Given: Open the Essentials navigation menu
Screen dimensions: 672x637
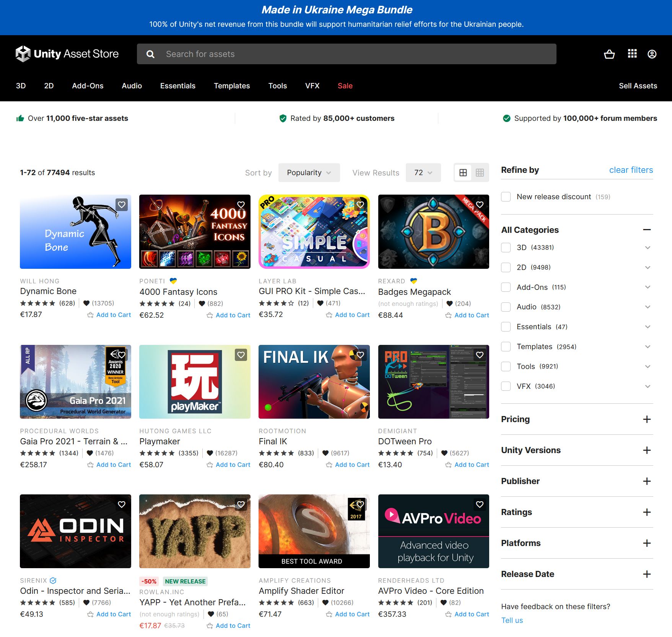Looking at the screenshot, I should click(x=178, y=86).
